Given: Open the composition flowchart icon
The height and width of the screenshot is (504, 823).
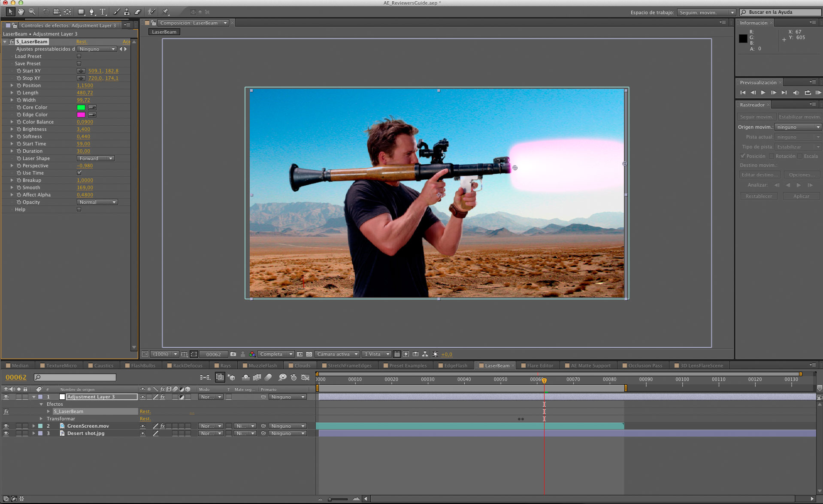Looking at the screenshot, I should pyautogui.click(x=425, y=354).
